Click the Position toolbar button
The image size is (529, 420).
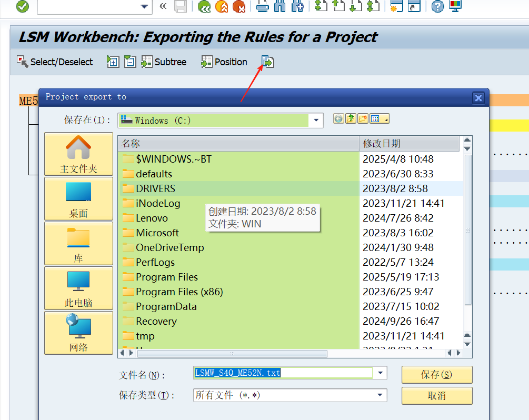(x=224, y=62)
